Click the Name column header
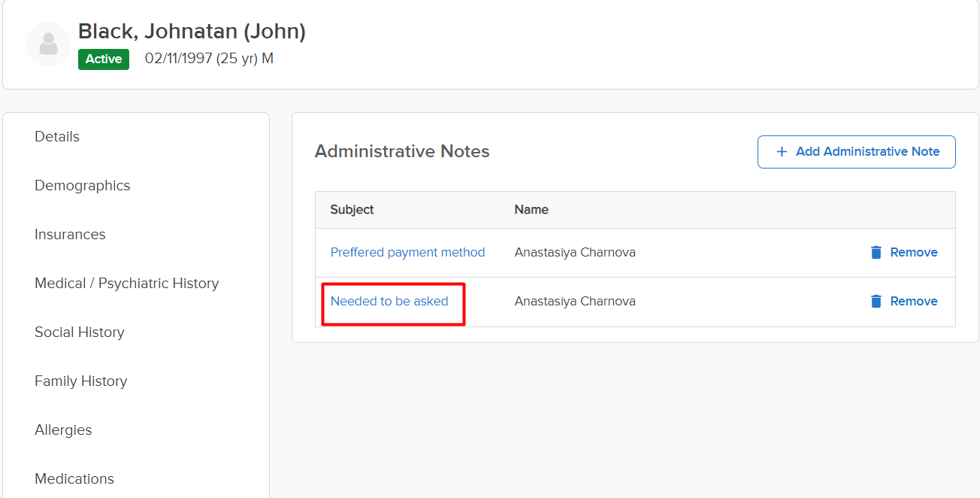The height and width of the screenshot is (498, 980). pos(531,210)
